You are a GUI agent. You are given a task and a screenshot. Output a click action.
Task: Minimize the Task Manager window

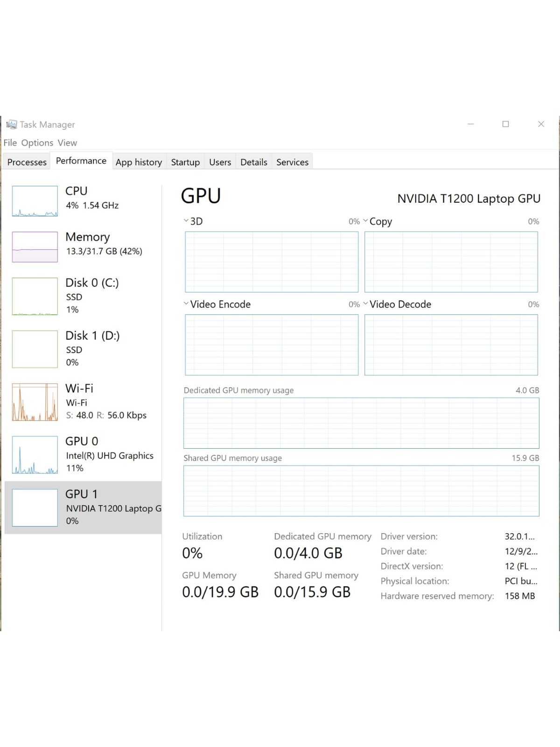pyautogui.click(x=471, y=124)
